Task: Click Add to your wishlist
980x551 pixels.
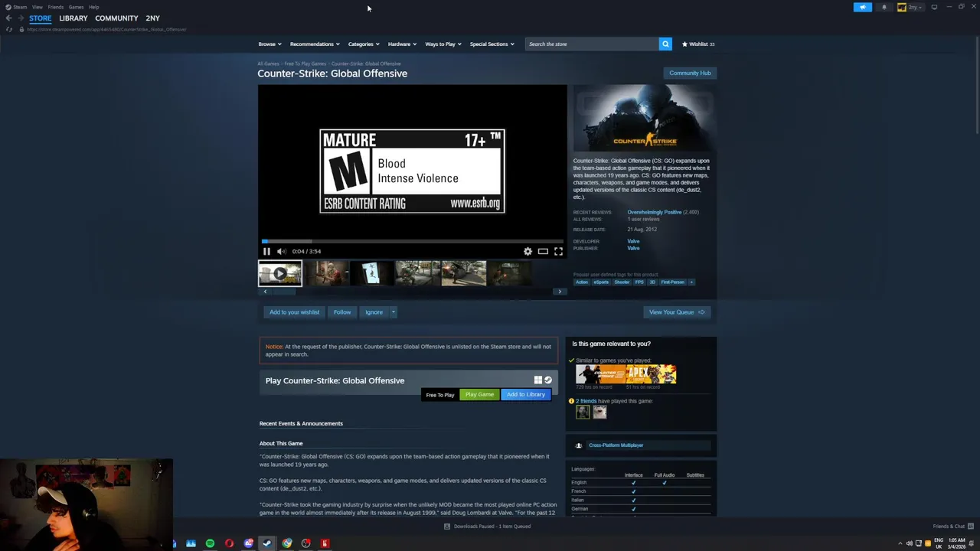Action: 294,312
